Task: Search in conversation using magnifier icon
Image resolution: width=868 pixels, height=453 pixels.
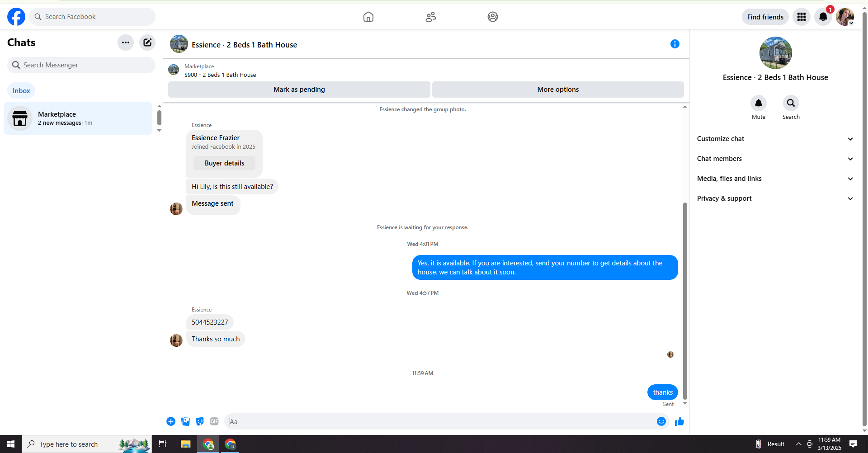Action: pos(791,103)
